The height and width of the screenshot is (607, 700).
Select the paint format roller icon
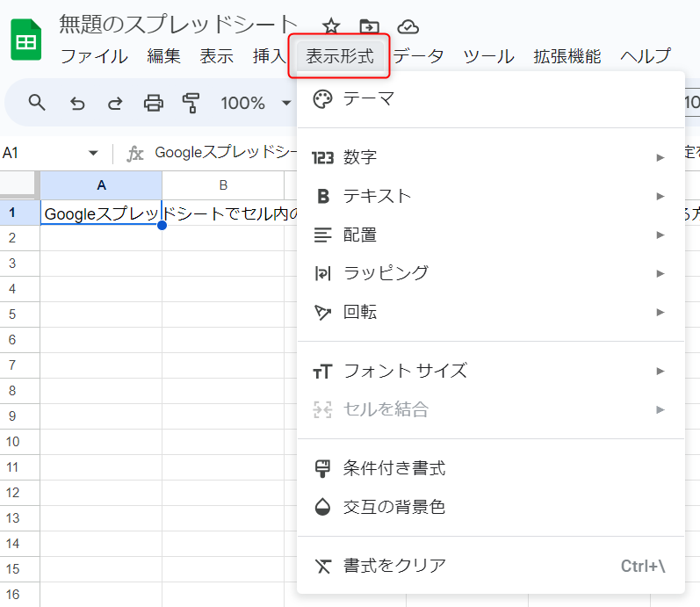pyautogui.click(x=191, y=103)
